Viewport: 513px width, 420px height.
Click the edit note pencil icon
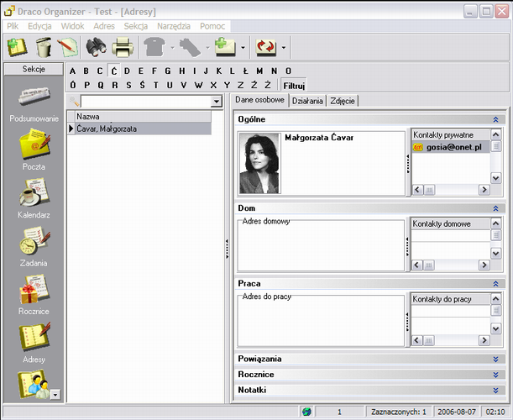[x=68, y=48]
